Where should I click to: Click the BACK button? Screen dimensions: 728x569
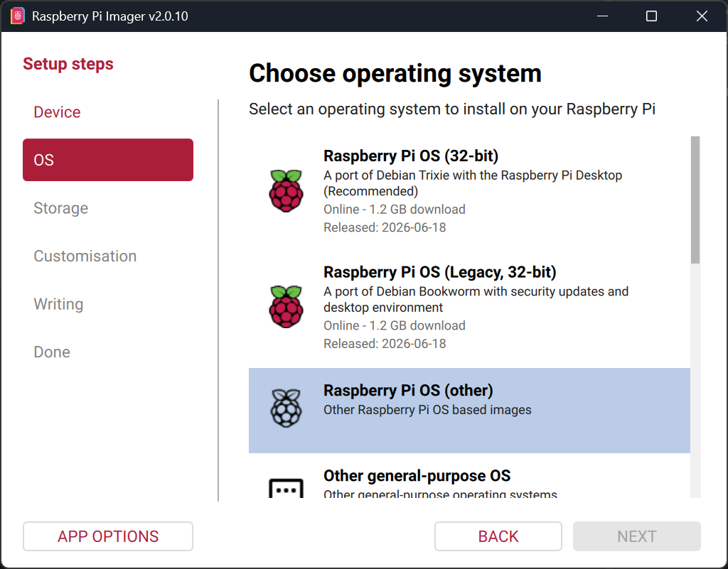pos(498,536)
